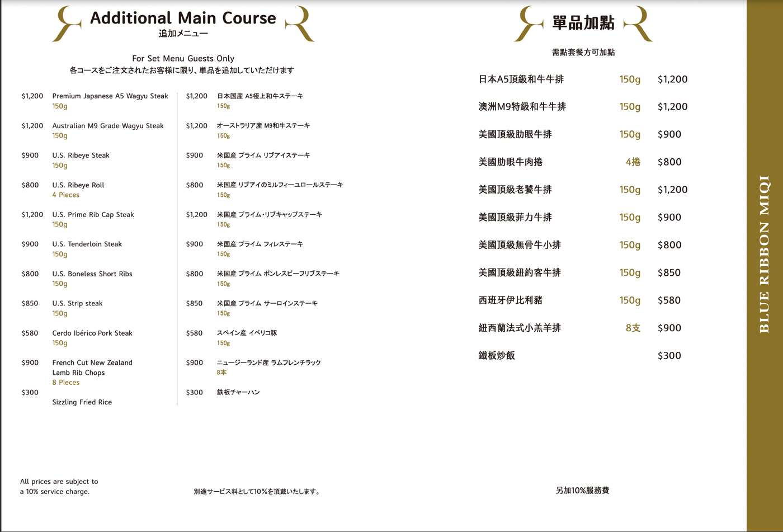Screen dimensions: 783x532
Task: Click 'U.S. Strip steak' item
Action: [78, 304]
